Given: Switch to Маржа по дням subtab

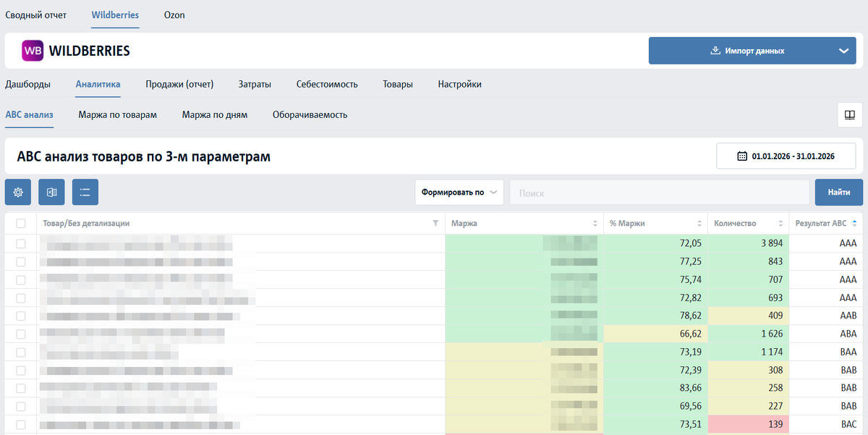Looking at the screenshot, I should coord(215,114).
